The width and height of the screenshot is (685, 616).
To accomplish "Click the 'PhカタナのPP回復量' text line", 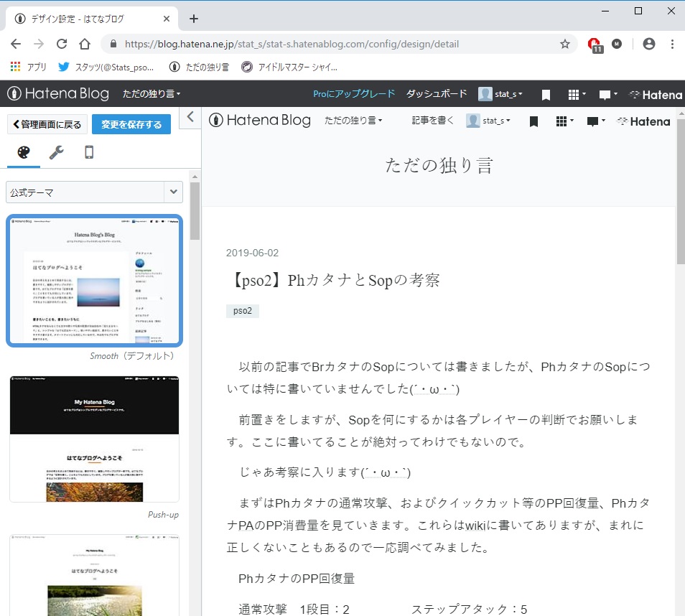I will [297, 579].
